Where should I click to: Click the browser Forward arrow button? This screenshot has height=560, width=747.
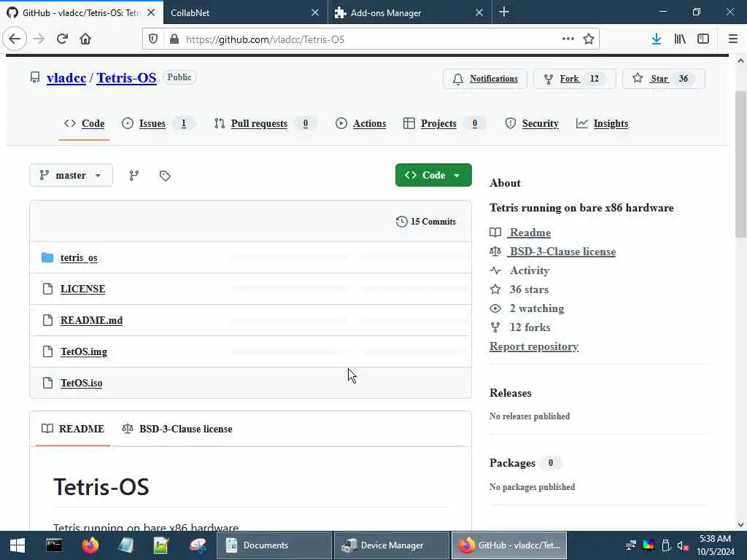point(39,39)
